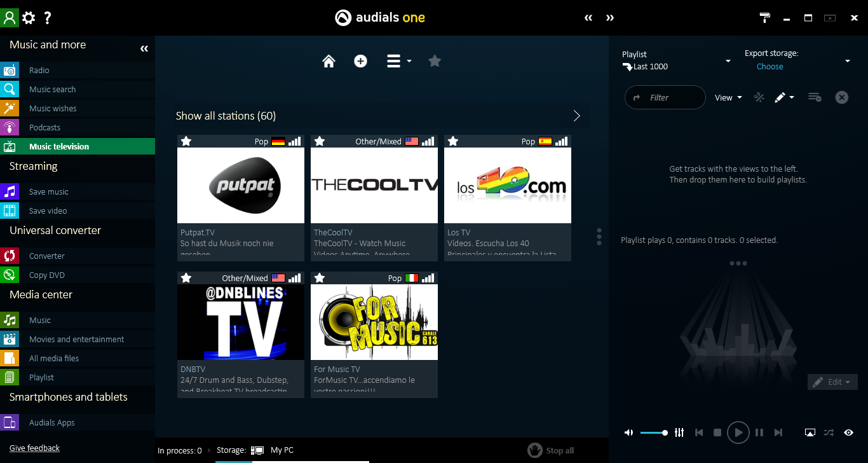Clear the playlist with X icon
Viewport: 868px width, 463px height.
pos(841,97)
